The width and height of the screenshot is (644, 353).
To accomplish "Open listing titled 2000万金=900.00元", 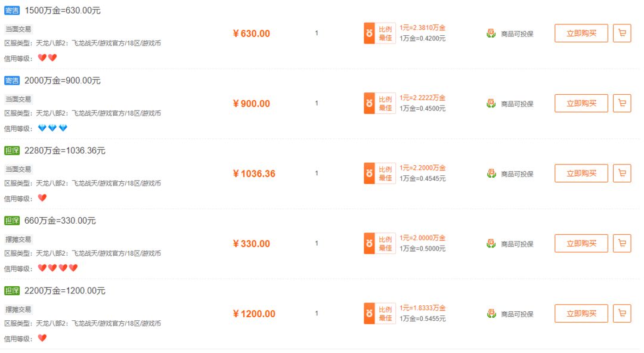I will [x=63, y=80].
